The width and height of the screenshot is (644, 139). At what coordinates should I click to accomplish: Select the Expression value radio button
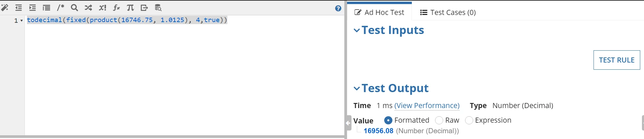(x=469, y=120)
